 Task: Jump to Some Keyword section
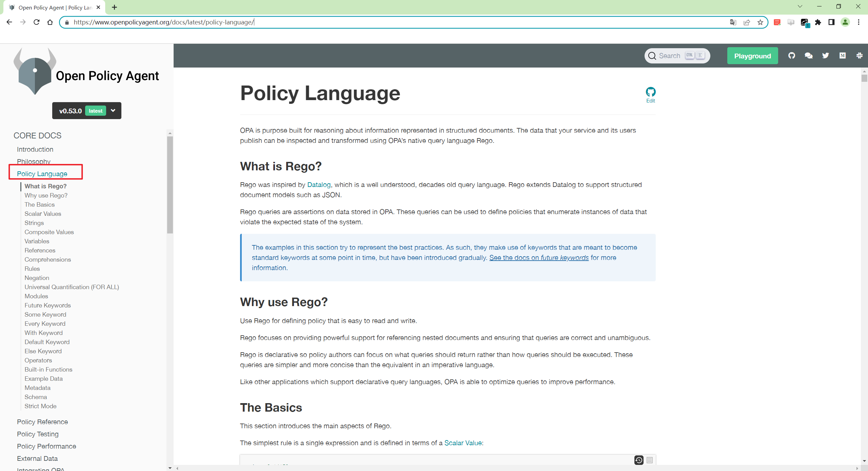45,314
